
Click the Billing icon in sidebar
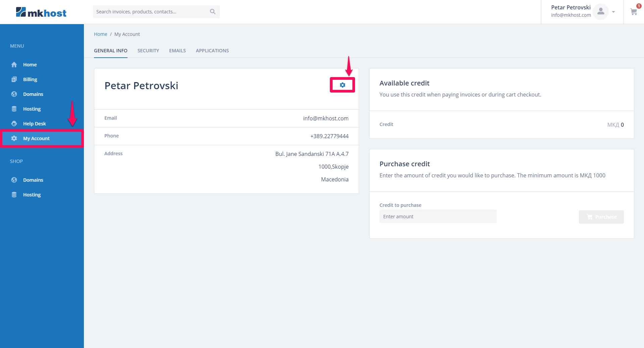(x=14, y=79)
